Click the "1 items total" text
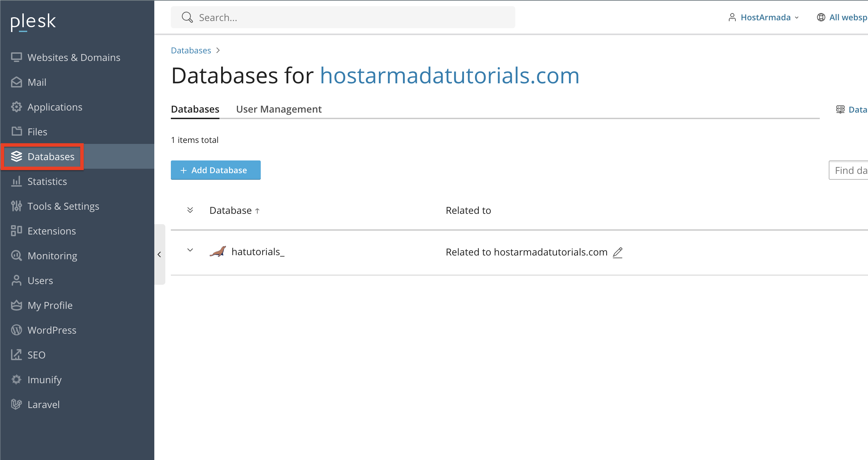The height and width of the screenshot is (460, 868). pos(195,140)
